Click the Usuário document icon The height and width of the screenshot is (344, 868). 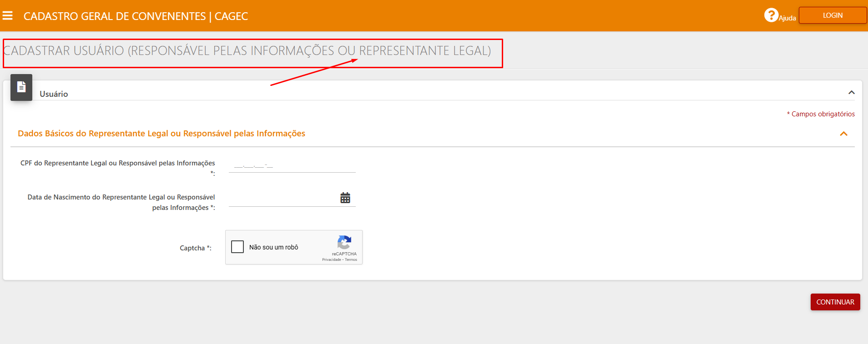coord(21,87)
